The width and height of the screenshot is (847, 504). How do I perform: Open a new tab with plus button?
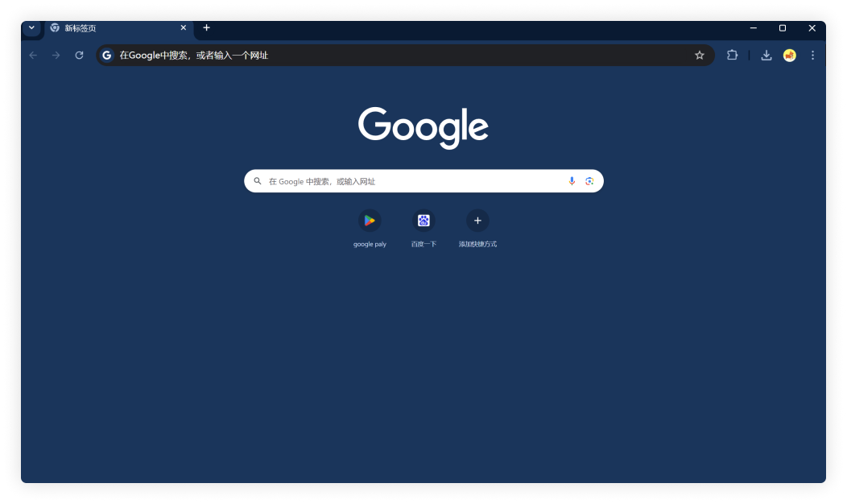click(206, 28)
